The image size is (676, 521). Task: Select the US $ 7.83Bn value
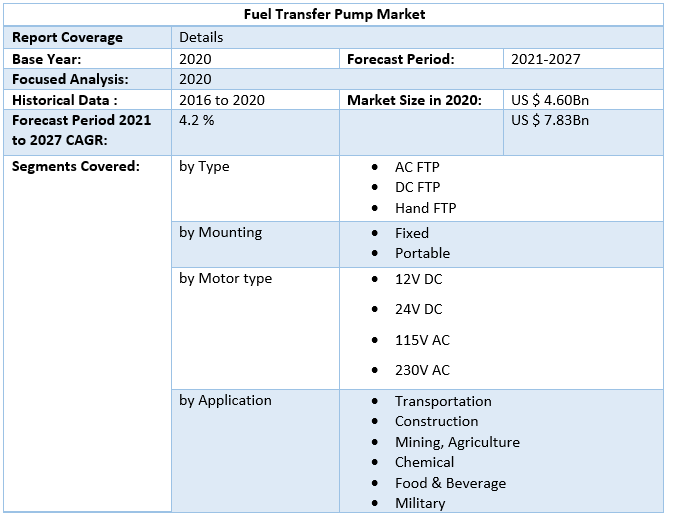[x=549, y=120]
